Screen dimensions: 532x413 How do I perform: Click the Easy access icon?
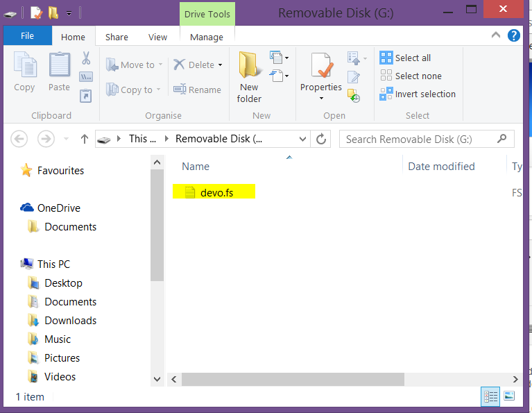(x=277, y=76)
